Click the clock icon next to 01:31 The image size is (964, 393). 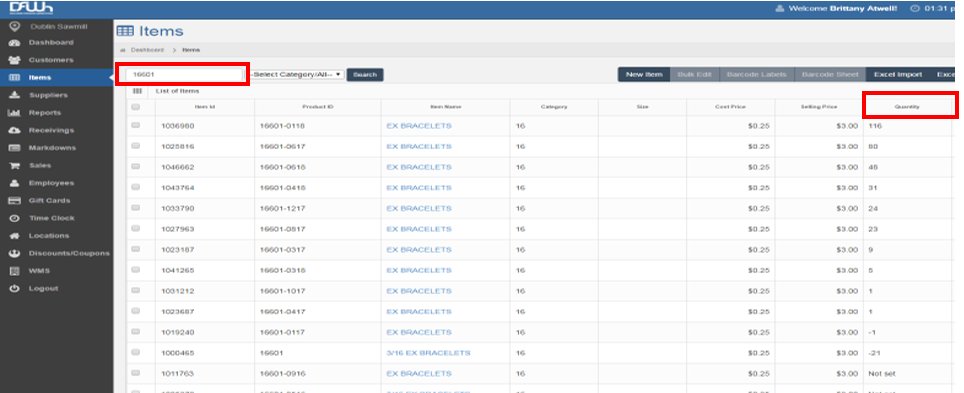pos(915,9)
